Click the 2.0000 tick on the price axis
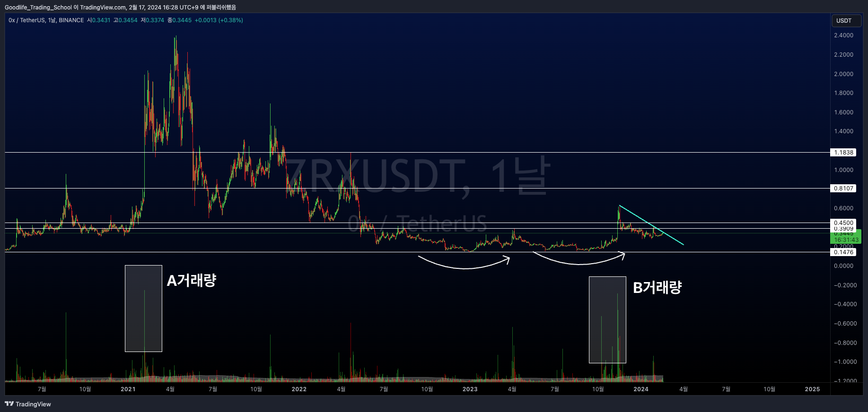Viewport: 868px width, 412px height. click(843, 74)
